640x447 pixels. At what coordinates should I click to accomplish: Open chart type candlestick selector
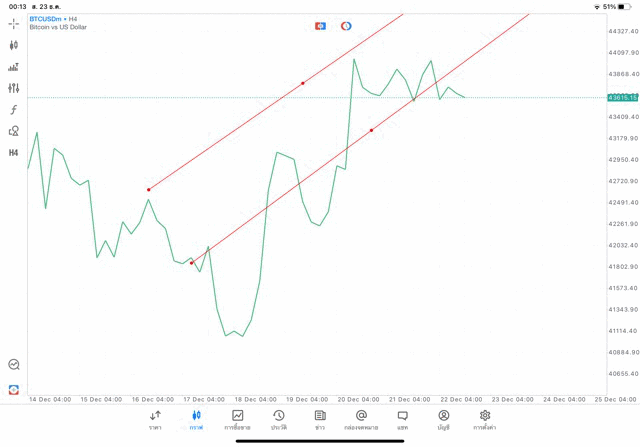pyautogui.click(x=14, y=45)
